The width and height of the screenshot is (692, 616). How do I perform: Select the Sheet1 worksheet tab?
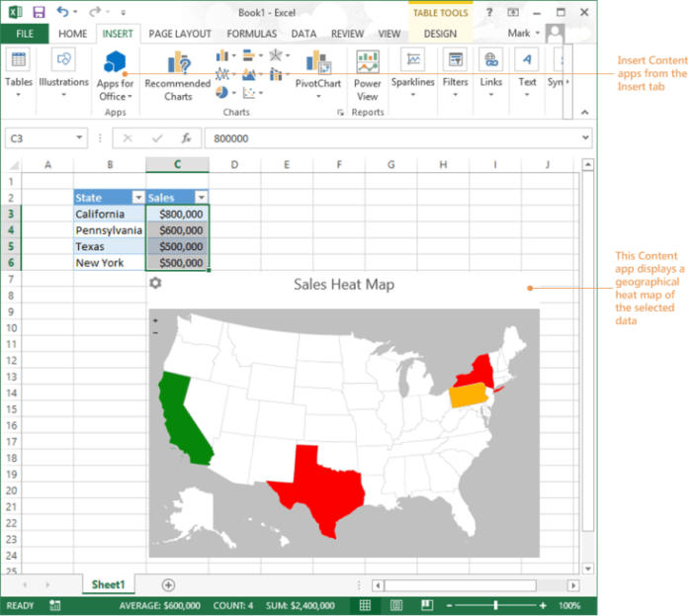[x=109, y=585]
